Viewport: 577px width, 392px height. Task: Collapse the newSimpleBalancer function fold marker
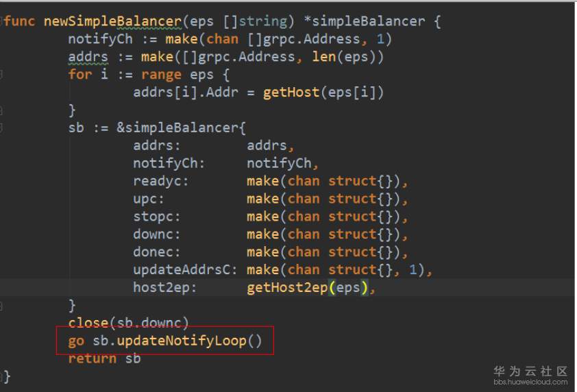tap(1, 21)
